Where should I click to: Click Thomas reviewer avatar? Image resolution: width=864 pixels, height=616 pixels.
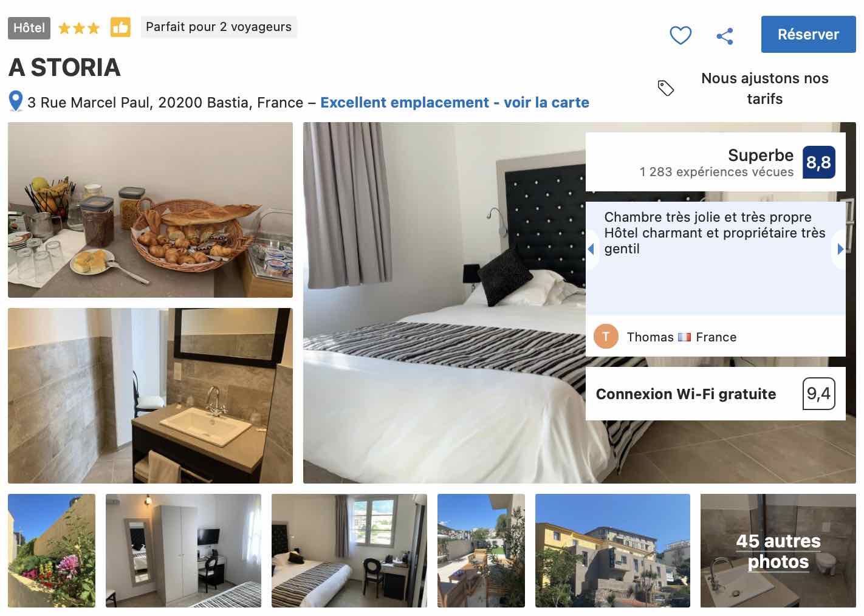tap(605, 337)
